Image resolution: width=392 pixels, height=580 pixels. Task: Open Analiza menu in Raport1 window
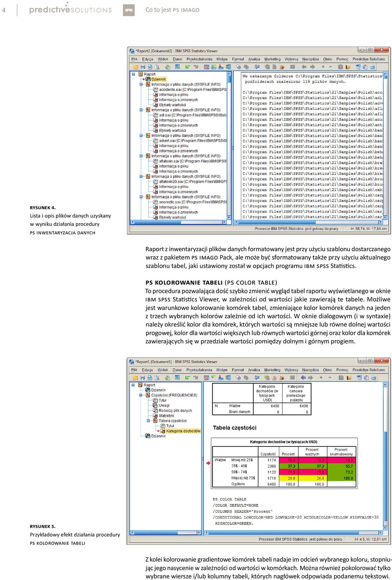254,370
